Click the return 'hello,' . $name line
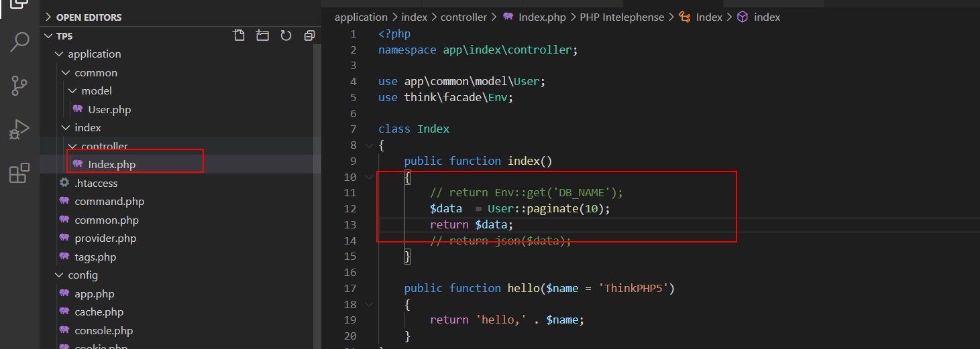The width and height of the screenshot is (980, 349). coord(507,320)
